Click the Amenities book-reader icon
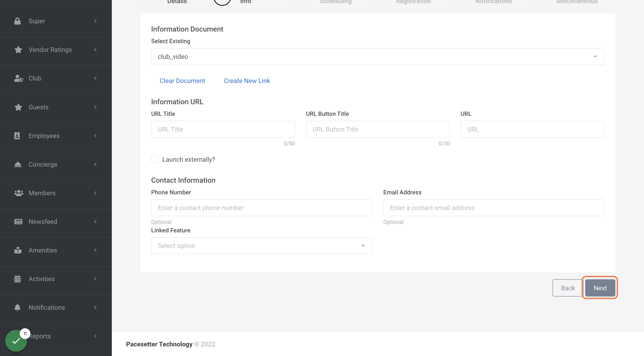The height and width of the screenshot is (356, 644). point(18,250)
